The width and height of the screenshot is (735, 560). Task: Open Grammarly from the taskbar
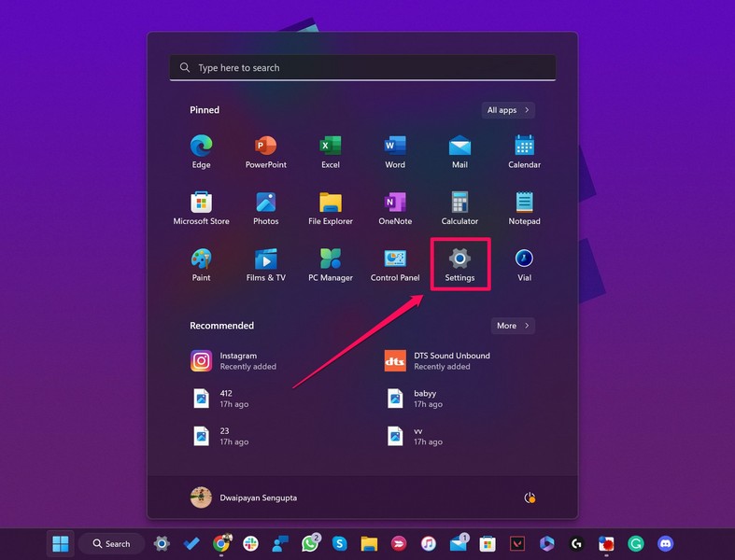click(636, 543)
